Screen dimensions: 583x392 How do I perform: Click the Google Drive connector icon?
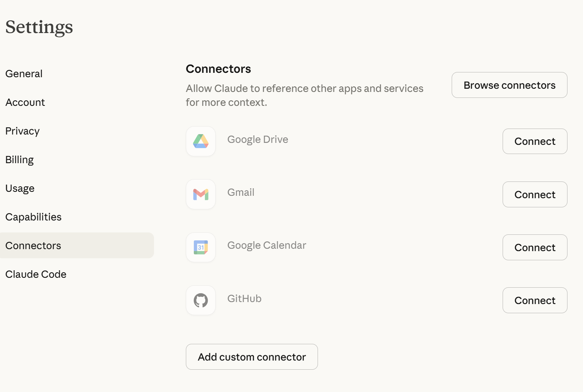[200, 141]
